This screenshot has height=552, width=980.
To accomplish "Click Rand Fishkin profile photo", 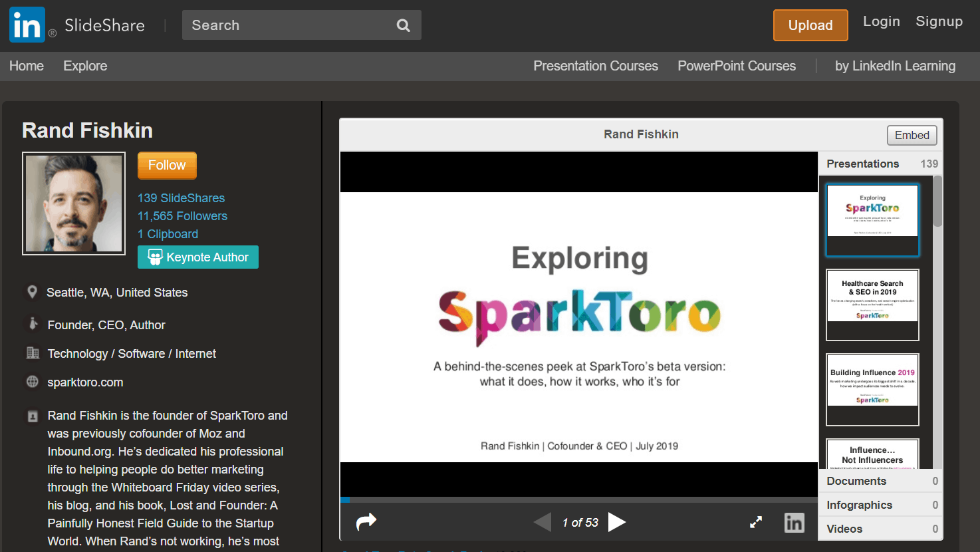I will [x=74, y=204].
